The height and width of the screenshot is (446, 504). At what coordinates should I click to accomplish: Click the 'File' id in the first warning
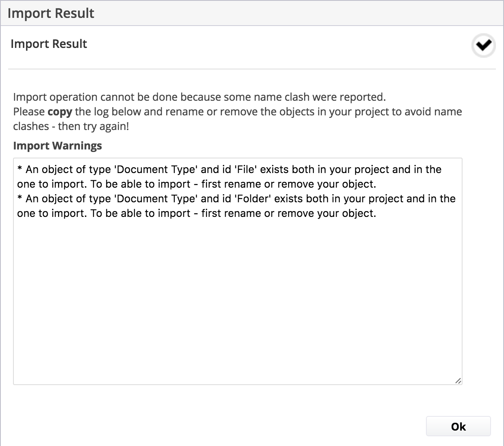(x=246, y=169)
